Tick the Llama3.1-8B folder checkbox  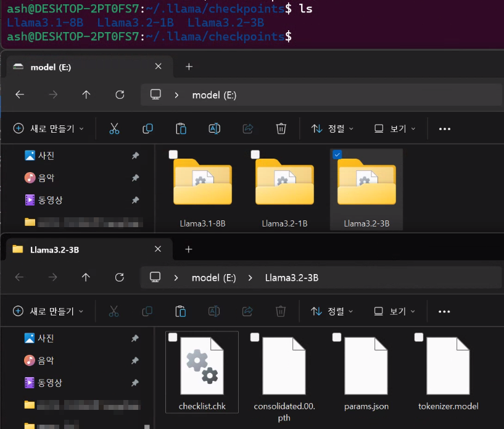tap(173, 154)
